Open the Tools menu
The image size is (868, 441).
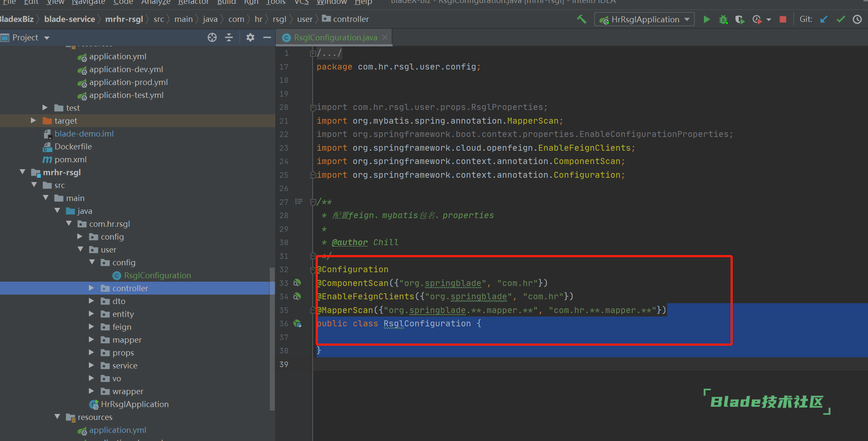(276, 2)
